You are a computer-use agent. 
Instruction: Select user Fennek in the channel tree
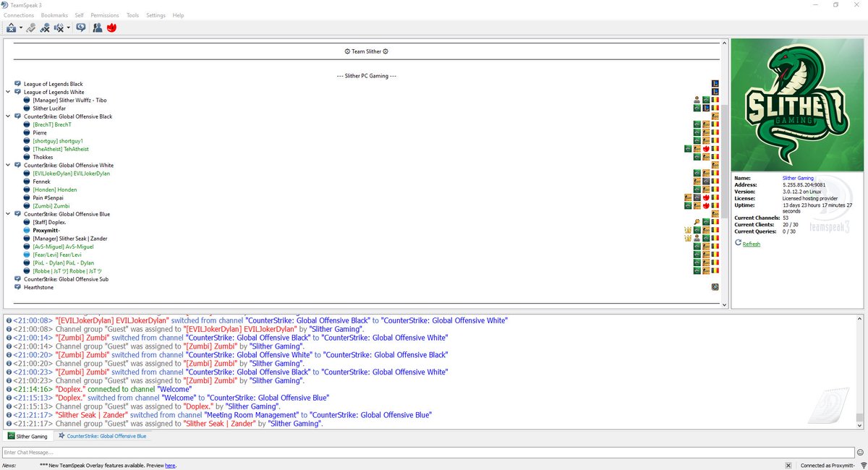tap(41, 181)
